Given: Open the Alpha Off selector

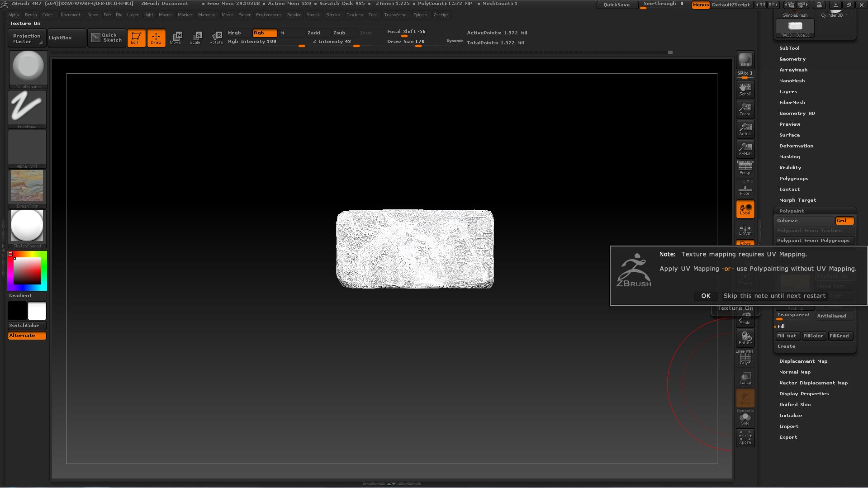Looking at the screenshot, I should pos(28,149).
